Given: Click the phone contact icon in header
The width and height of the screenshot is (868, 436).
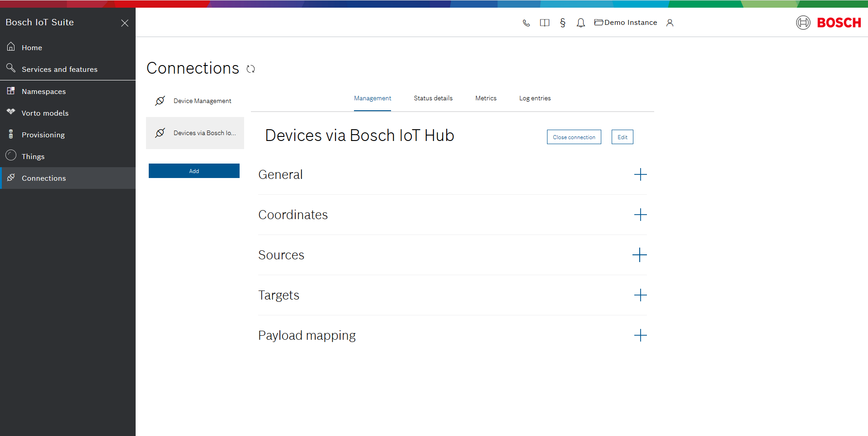Looking at the screenshot, I should tap(526, 23).
